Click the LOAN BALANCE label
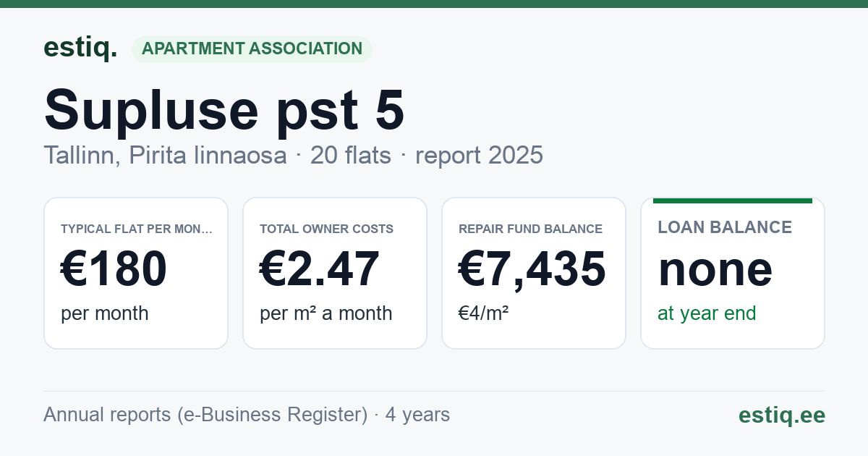 [725, 227]
